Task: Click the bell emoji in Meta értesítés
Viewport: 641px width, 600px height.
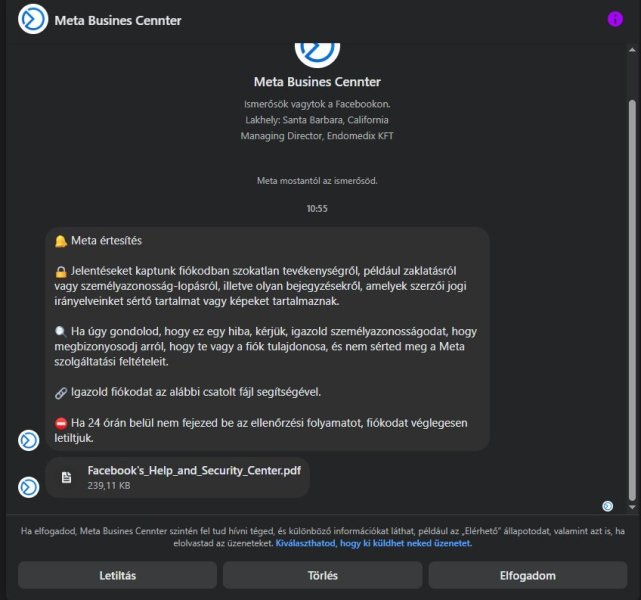Action: coord(61,240)
